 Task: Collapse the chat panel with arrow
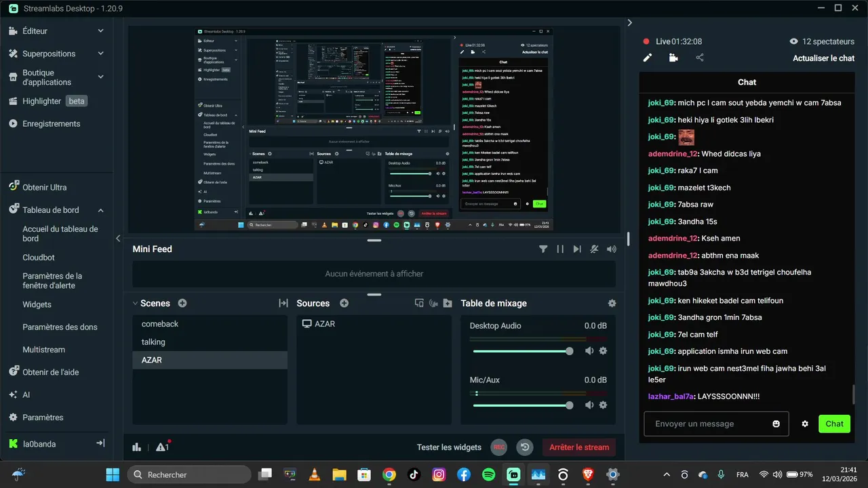pyautogui.click(x=629, y=22)
